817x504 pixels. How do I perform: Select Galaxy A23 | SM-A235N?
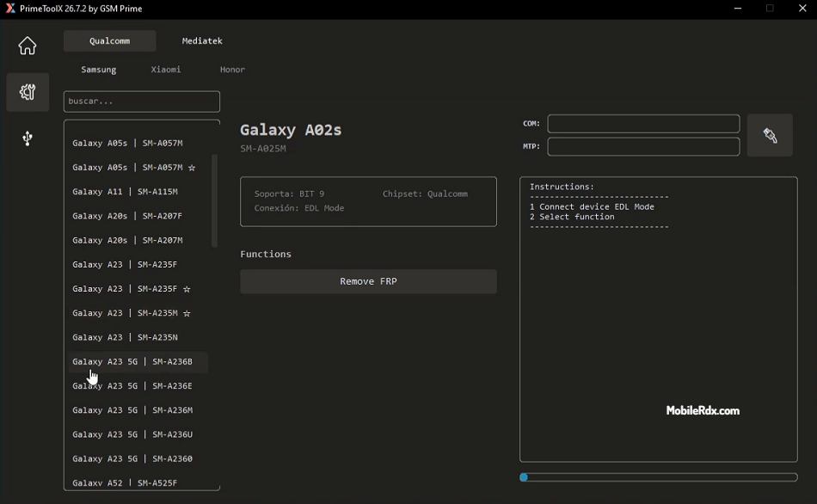[x=138, y=337]
